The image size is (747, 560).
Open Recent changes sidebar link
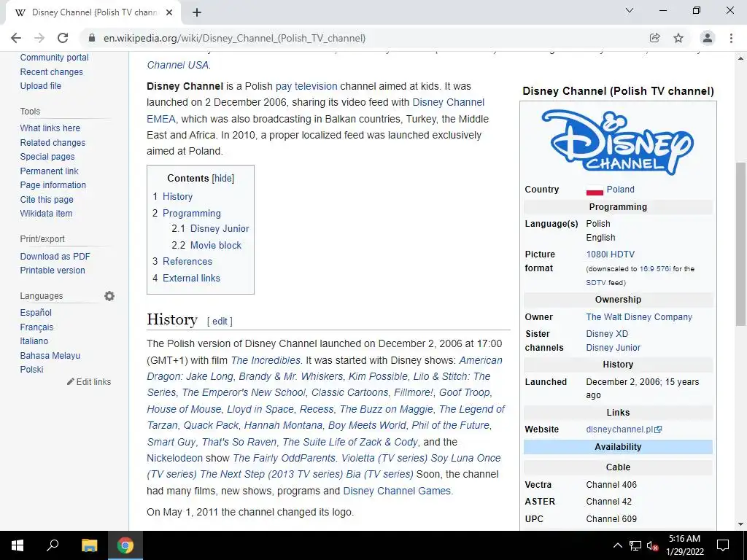click(x=52, y=72)
